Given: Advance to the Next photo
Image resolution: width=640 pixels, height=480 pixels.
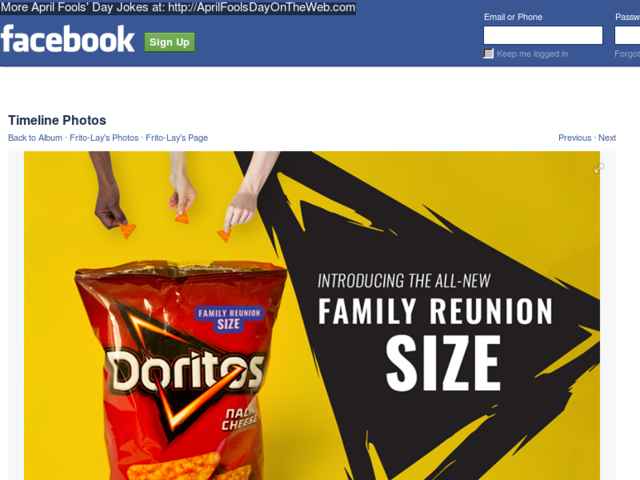Looking at the screenshot, I should tap(607, 138).
